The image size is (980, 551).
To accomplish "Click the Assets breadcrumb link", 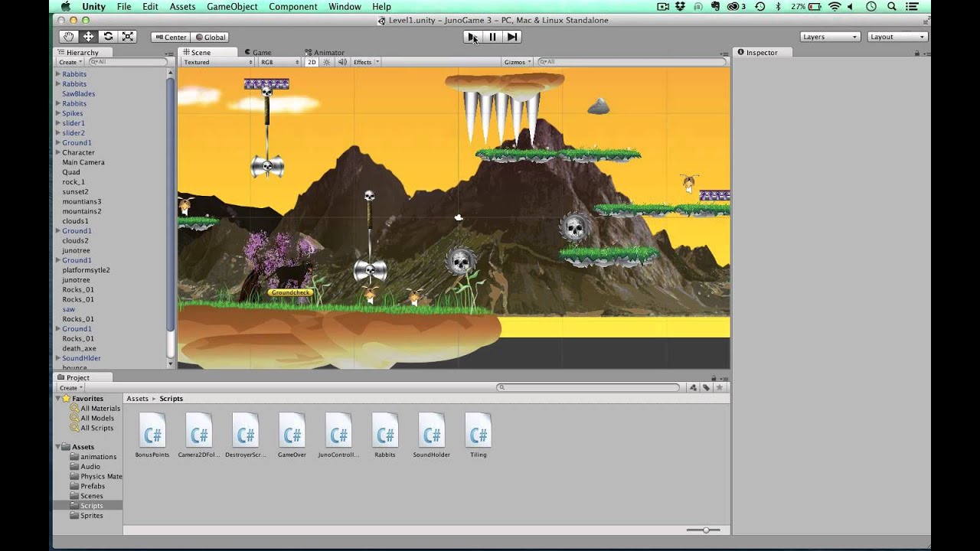I will click(138, 399).
